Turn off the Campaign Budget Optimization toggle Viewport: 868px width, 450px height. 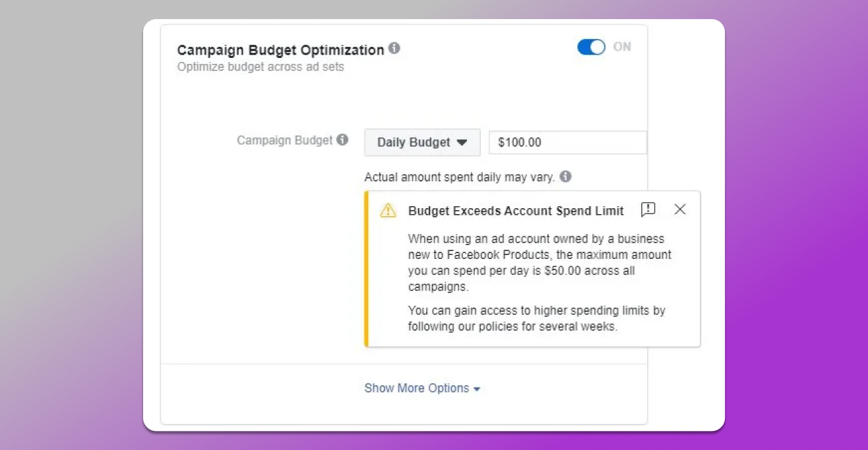(591, 47)
